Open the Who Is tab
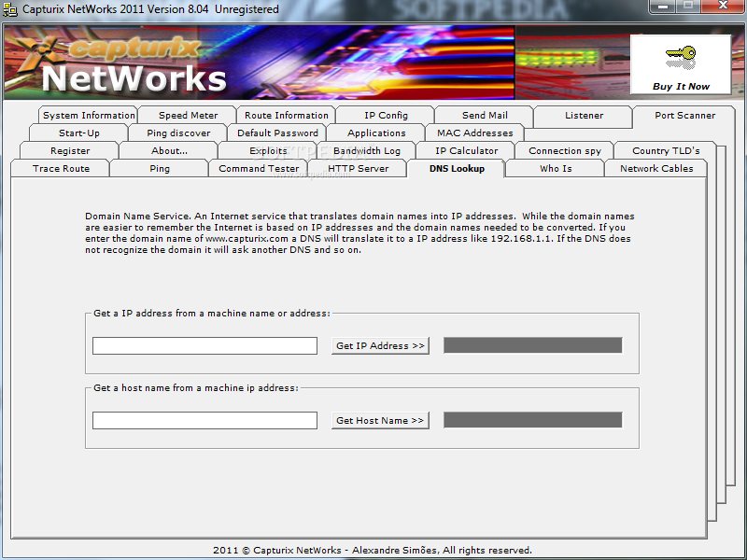This screenshot has width=747, height=560. click(556, 168)
